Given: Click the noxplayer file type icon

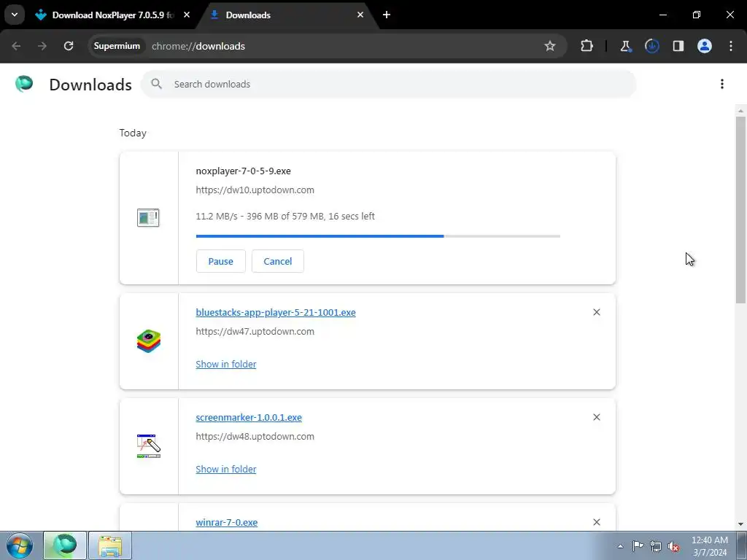Looking at the screenshot, I should (148, 217).
